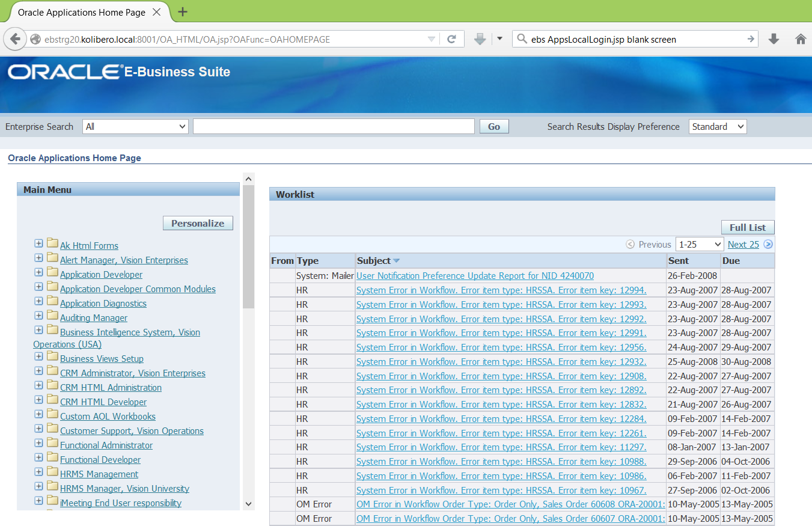Open the browser downloads arrow icon
The width and height of the screenshot is (812, 526).
pos(774,39)
